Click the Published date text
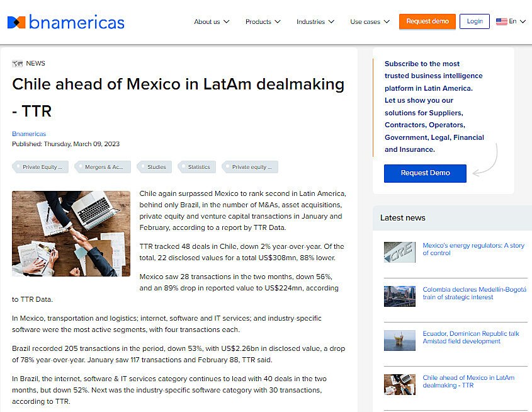The height and width of the screenshot is (412, 532). click(66, 144)
